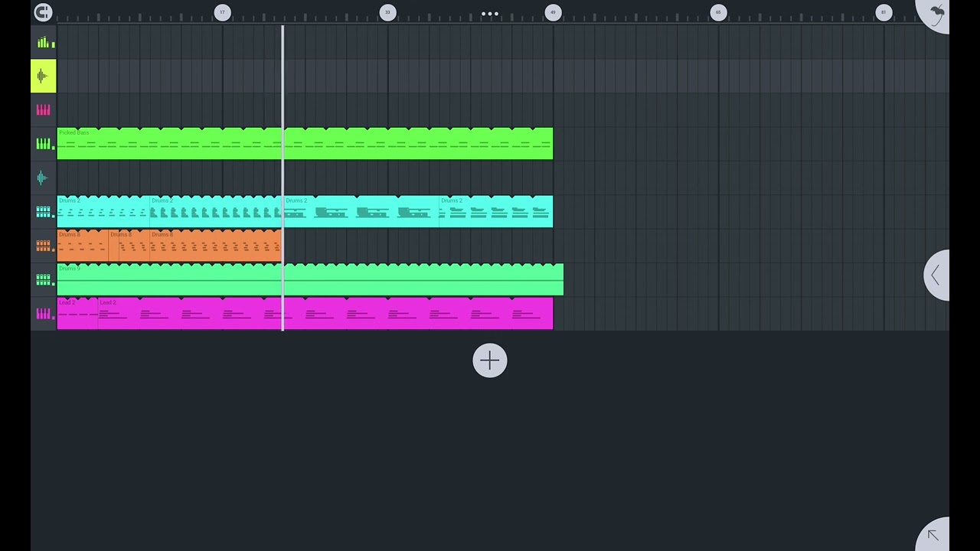The height and width of the screenshot is (551, 980).
Task: Select the Drums 2 track step-sequencer icon
Action: (44, 211)
